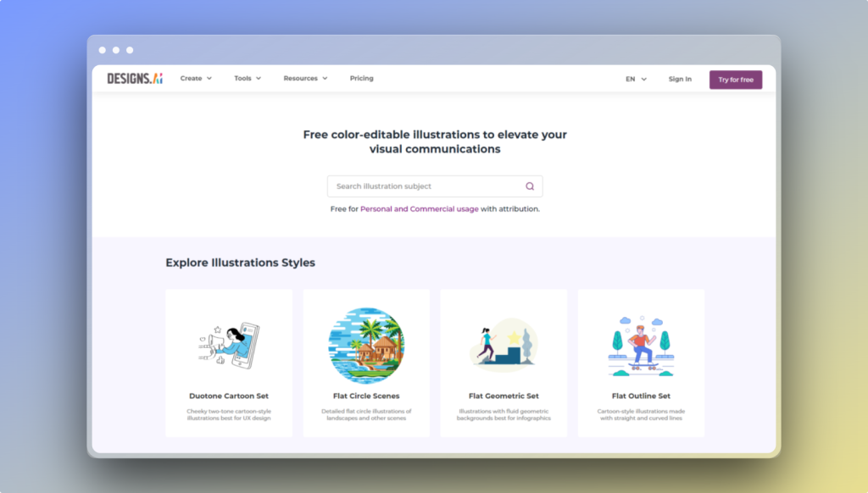Open the Flat Geometric Set illustration
The width and height of the screenshot is (868, 493).
[x=504, y=345]
